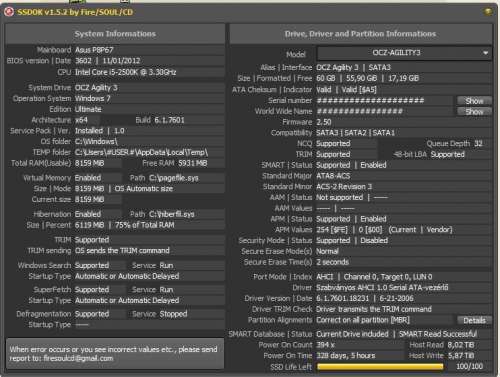Select Operation System value Windows 7
500x377 pixels.
tap(93, 98)
